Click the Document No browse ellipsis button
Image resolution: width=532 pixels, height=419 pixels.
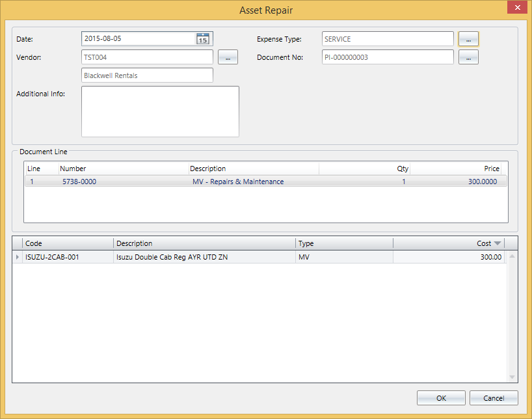[x=468, y=58]
